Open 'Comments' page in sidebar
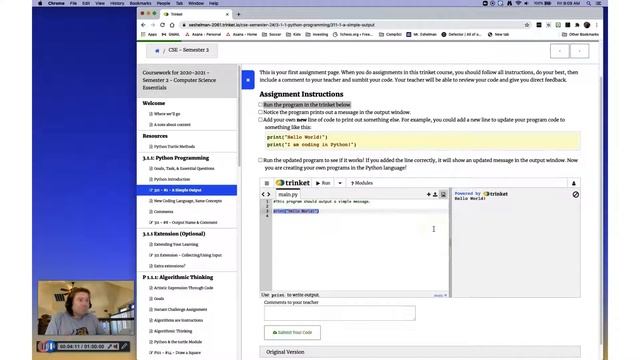 point(163,211)
